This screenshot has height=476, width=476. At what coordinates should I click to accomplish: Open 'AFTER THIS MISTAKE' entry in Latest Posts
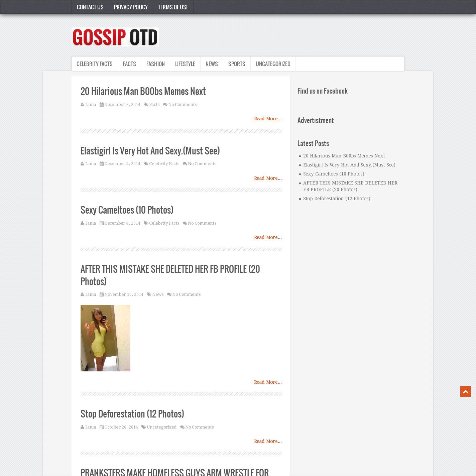point(350,186)
